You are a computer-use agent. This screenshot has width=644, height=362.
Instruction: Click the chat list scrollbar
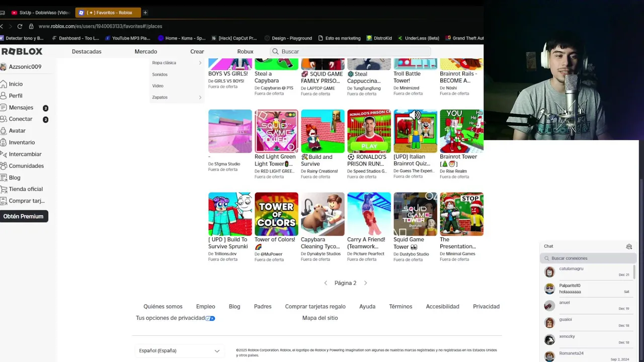pyautogui.click(x=634, y=271)
